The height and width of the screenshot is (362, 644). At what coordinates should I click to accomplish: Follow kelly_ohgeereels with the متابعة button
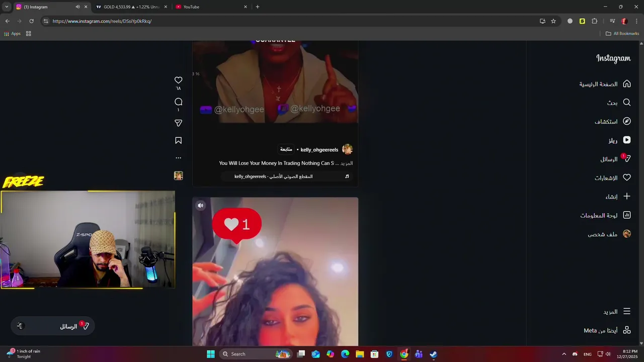coord(286,149)
